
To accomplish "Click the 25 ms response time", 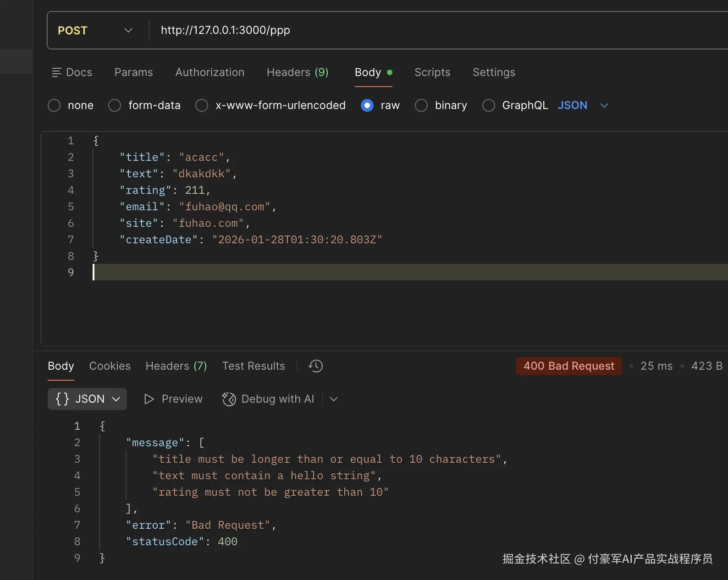I will tap(656, 366).
